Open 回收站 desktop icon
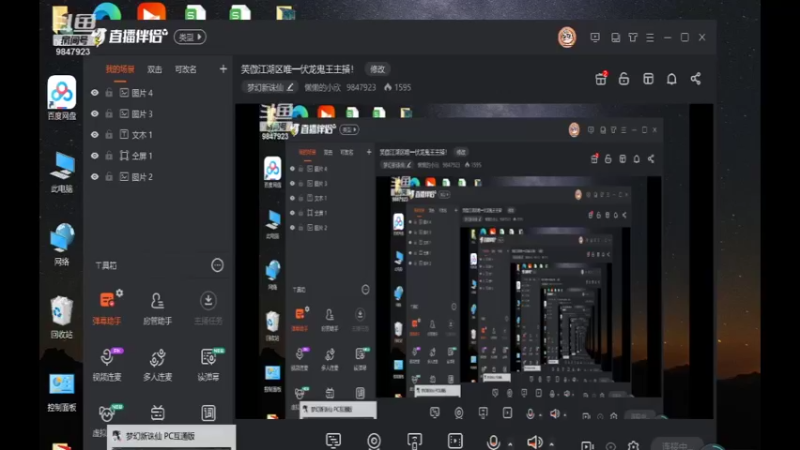The image size is (800, 450). (62, 317)
